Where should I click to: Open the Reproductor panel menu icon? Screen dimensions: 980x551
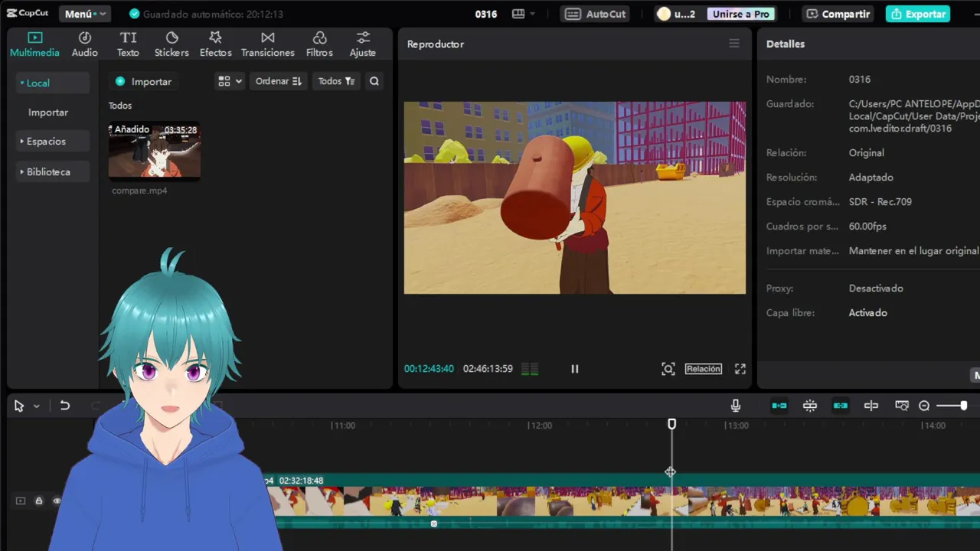click(x=734, y=44)
